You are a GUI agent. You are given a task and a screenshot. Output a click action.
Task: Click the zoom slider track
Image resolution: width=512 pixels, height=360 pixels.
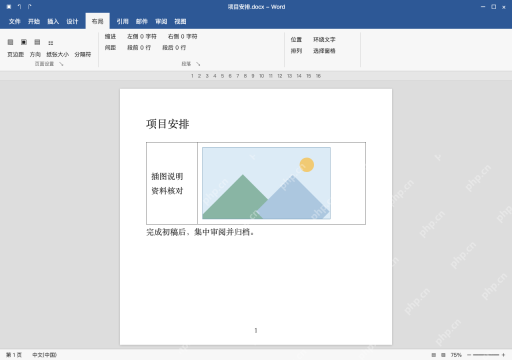(486, 355)
